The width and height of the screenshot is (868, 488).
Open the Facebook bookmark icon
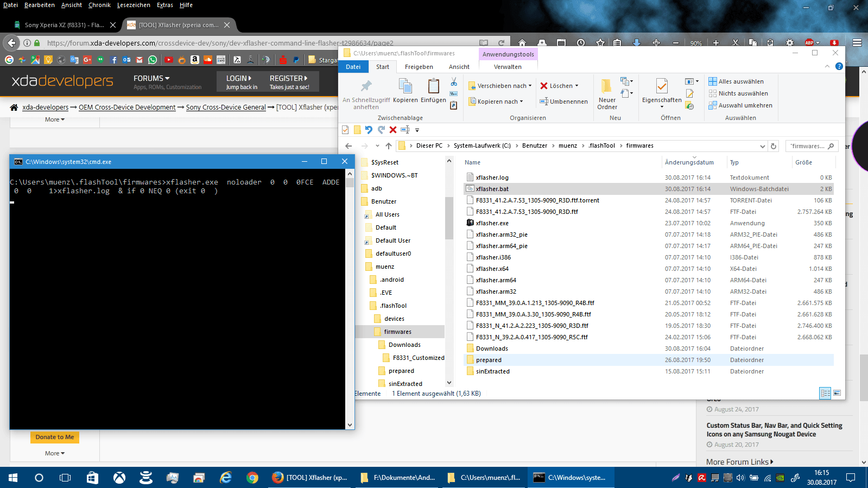pos(113,60)
